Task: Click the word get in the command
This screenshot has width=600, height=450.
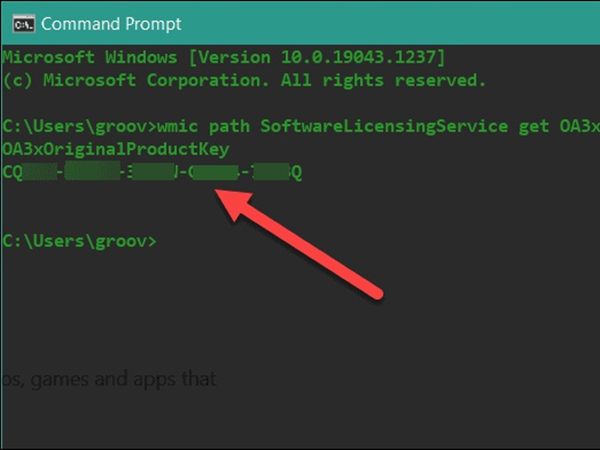Action: coord(548,126)
